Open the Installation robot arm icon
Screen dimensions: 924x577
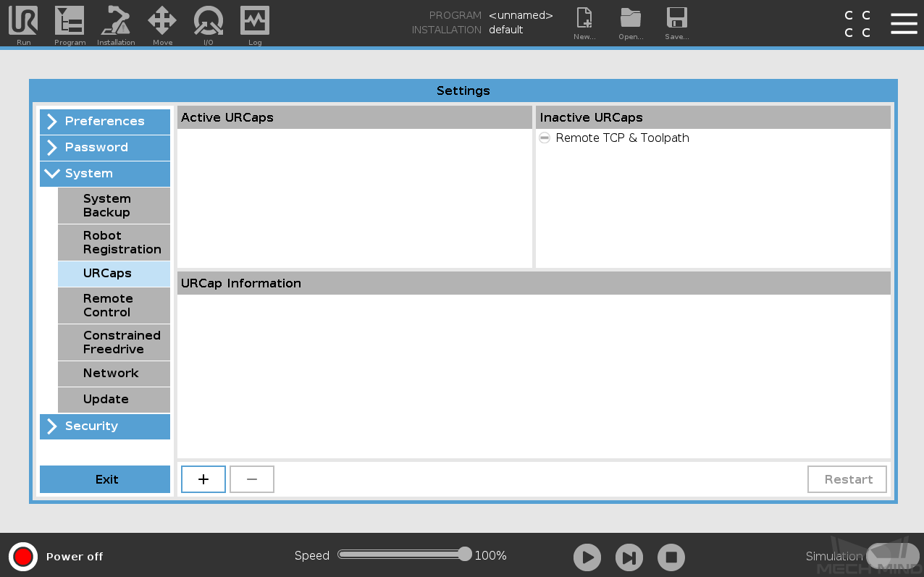pyautogui.click(x=116, y=21)
